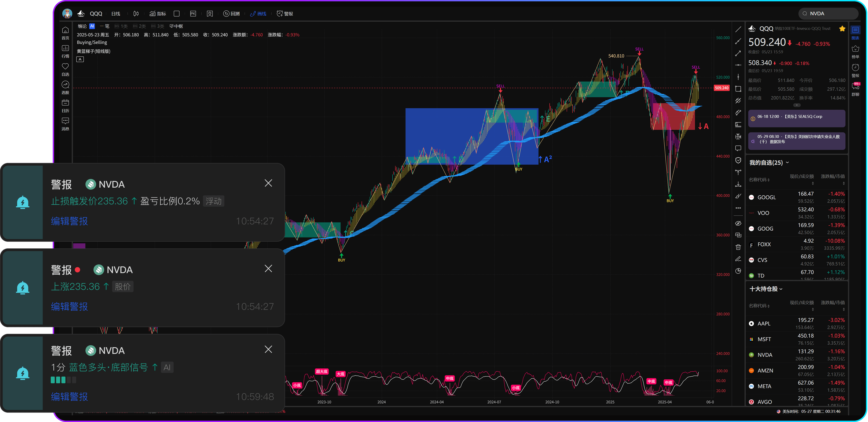Select the trash delete drawings icon
Screen dimensions: 868x422
coord(738,247)
